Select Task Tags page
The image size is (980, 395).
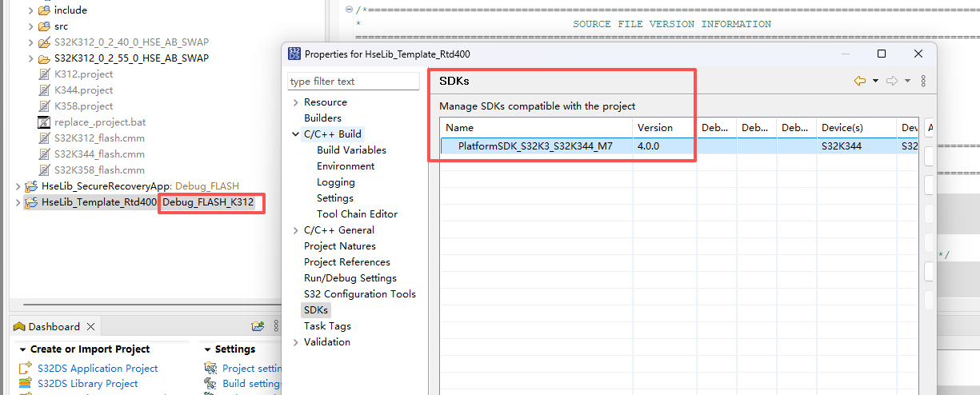click(x=327, y=326)
